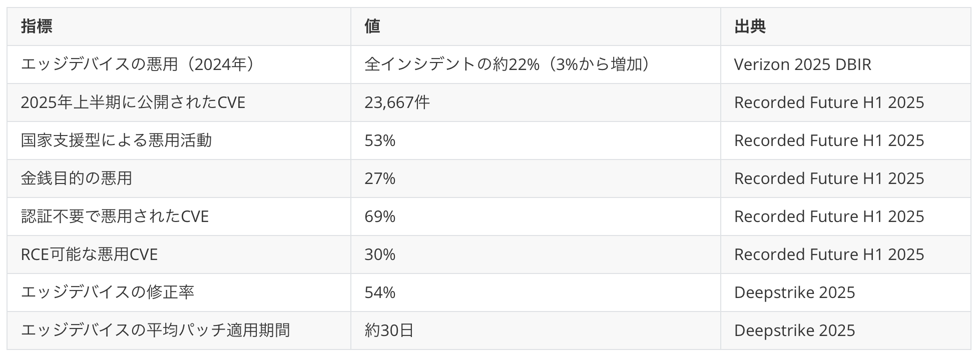Select the 69% value cell
Viewport: 980px width, 359px height.
pyautogui.click(x=380, y=216)
